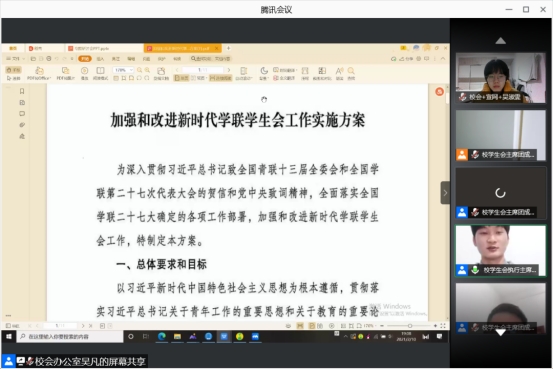This screenshot has width=553, height=369.
Task: Select the 校会+宣网 participant video tile
Action: (x=500, y=78)
